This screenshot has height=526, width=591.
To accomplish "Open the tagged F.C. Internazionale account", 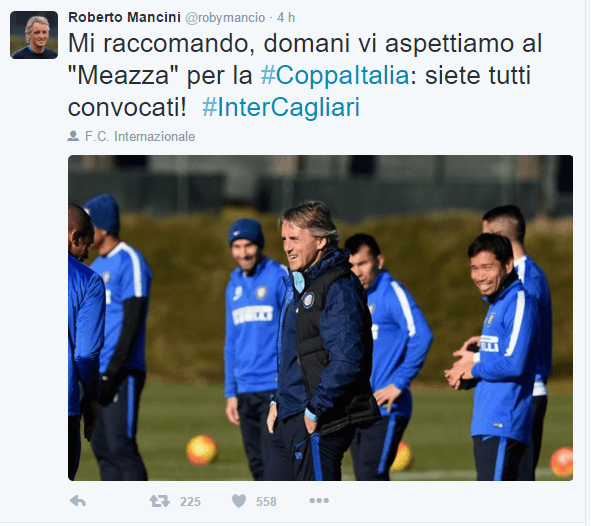I will click(x=140, y=136).
